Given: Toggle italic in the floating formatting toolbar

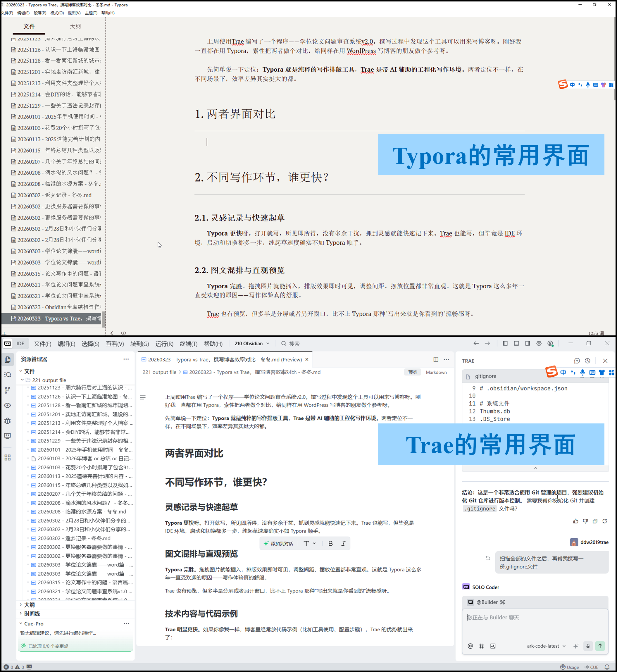Looking at the screenshot, I should (x=343, y=543).
